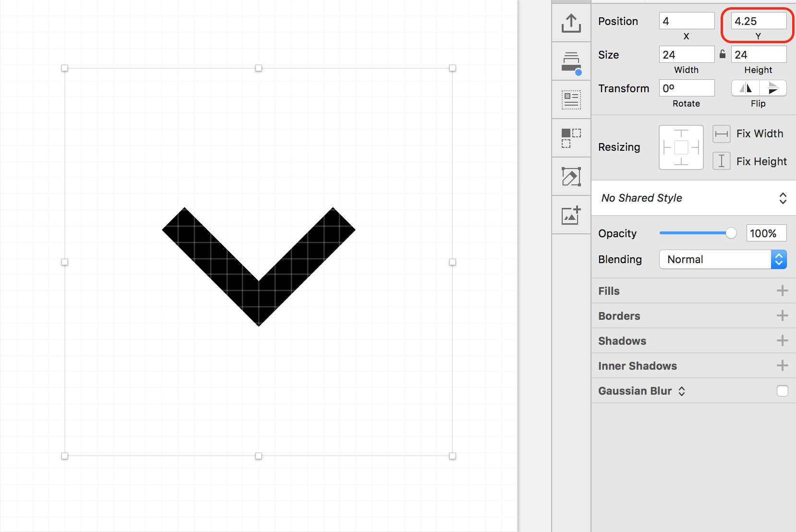Toggle Fix Height resizing option
Image resolution: width=796 pixels, height=532 pixels.
point(721,161)
